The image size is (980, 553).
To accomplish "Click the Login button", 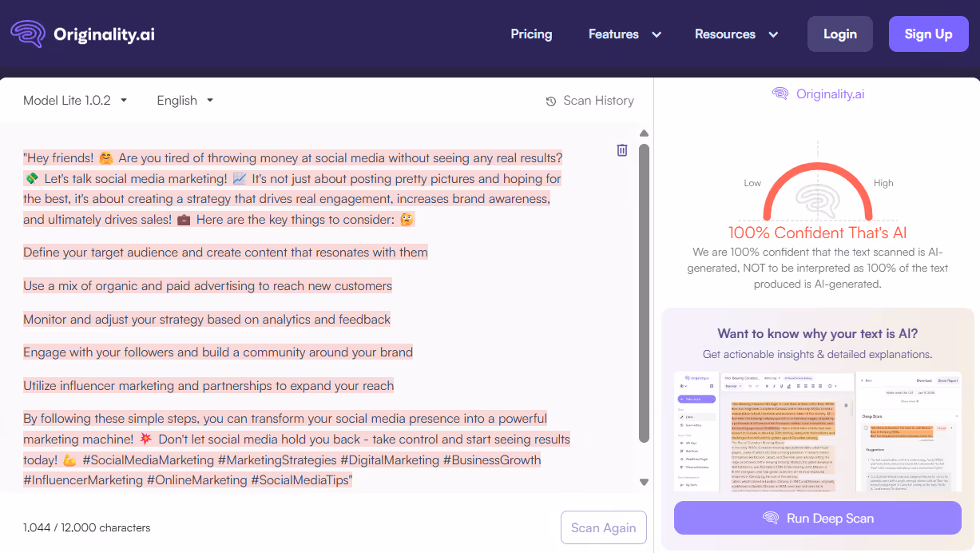I will (840, 34).
